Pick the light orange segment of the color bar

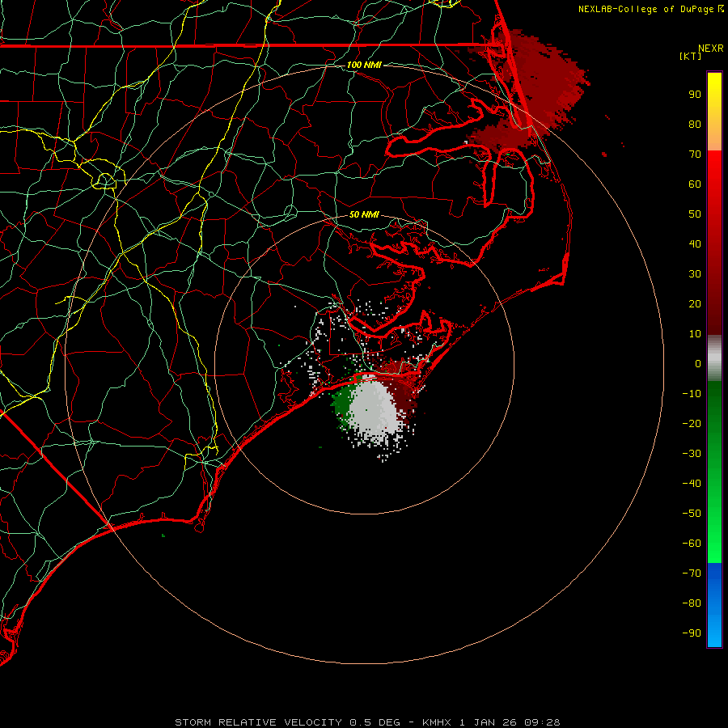pyautogui.click(x=714, y=137)
